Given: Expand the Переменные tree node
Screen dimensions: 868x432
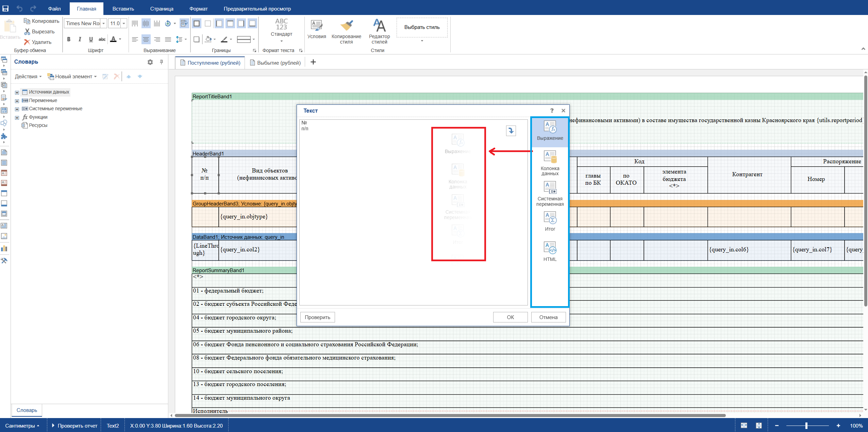Looking at the screenshot, I should (17, 101).
